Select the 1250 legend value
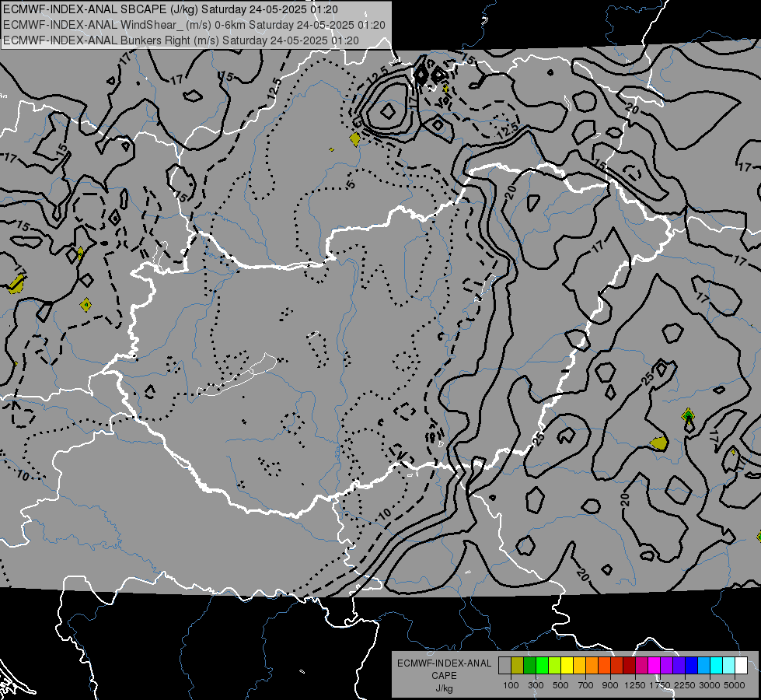Screen dimensions: 761x700 635,685
